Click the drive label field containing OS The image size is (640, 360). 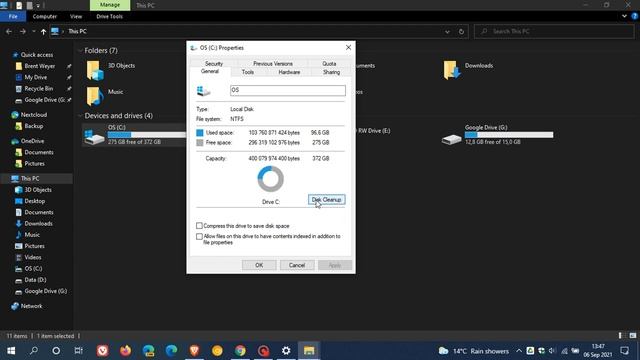pos(288,90)
